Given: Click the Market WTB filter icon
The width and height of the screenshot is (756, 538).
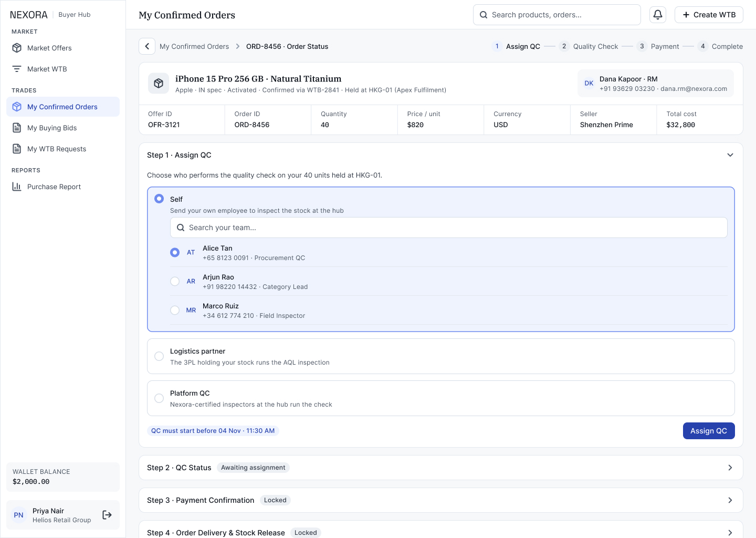Looking at the screenshot, I should (x=17, y=69).
